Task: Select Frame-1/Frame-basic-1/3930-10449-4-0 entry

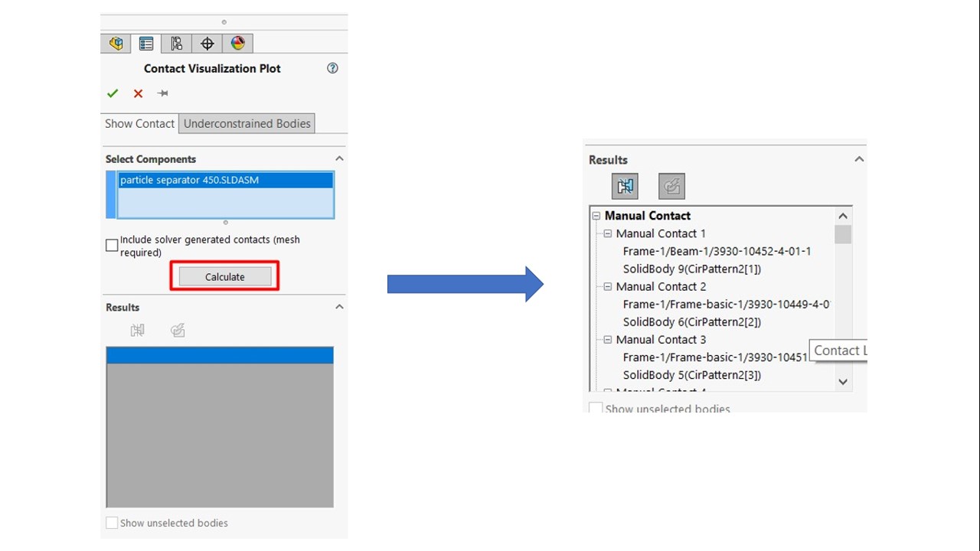Action: [x=726, y=304]
